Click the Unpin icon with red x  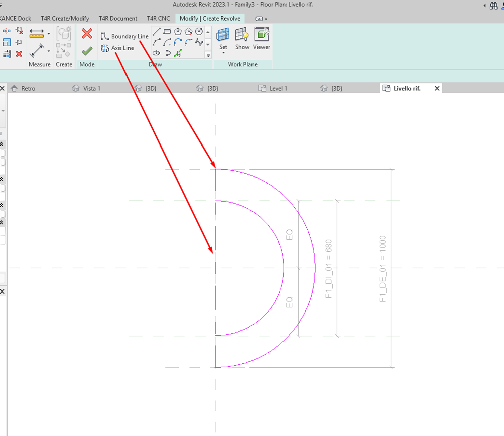(19, 31)
